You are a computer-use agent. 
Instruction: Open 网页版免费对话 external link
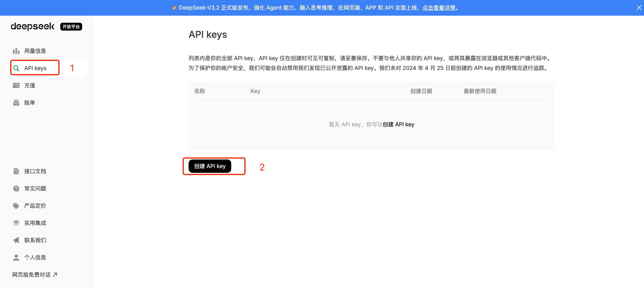(35, 275)
